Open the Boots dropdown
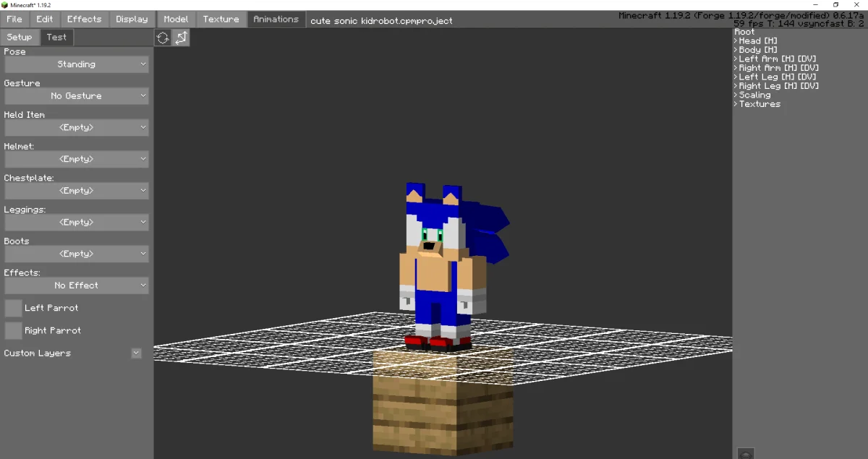 77,254
